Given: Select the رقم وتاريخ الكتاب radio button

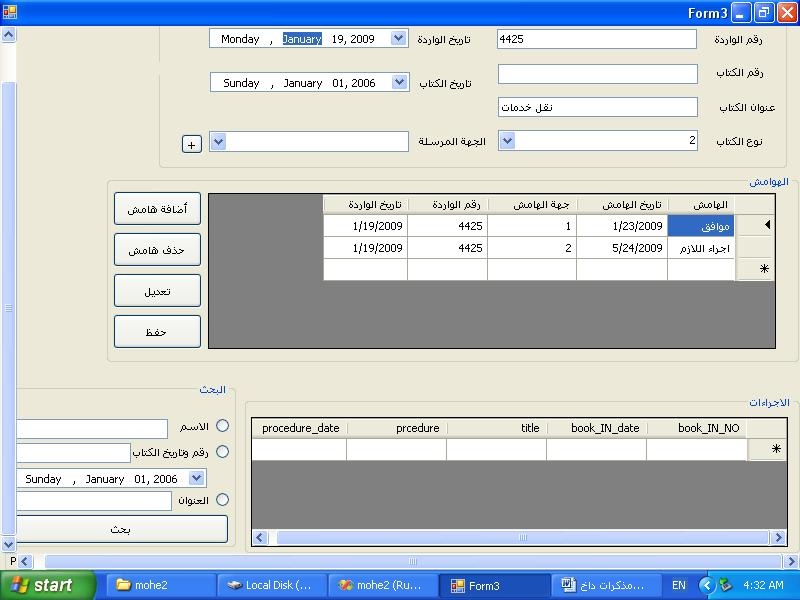Looking at the screenshot, I should (x=222, y=452).
